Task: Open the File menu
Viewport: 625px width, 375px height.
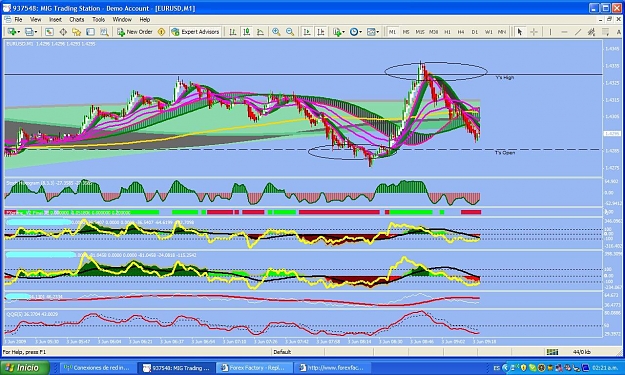Action: pos(18,20)
